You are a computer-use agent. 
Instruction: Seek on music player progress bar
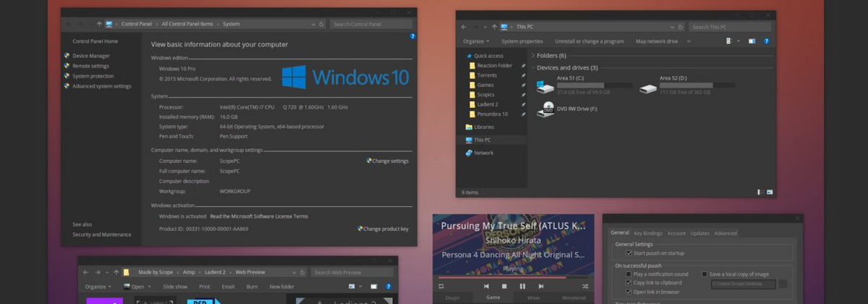pyautogui.click(x=513, y=277)
